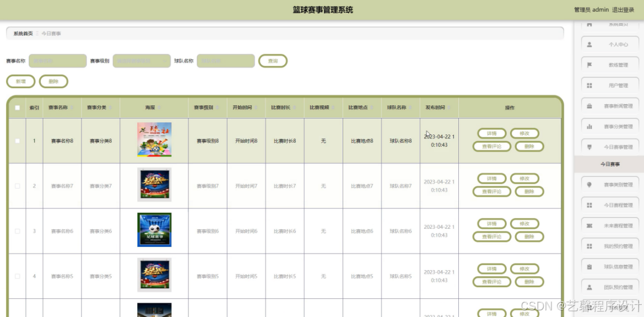644x317 pixels.
Task: Click the 管理员 admin user label
Action: click(591, 10)
